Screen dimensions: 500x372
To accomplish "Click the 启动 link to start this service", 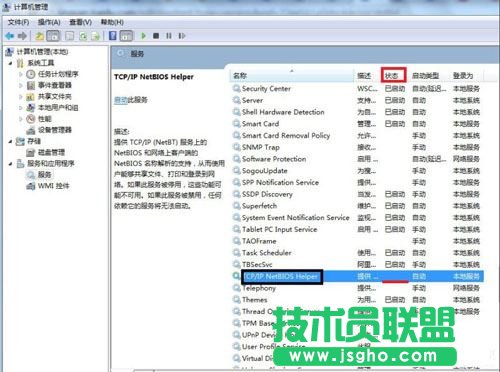I will click(121, 100).
